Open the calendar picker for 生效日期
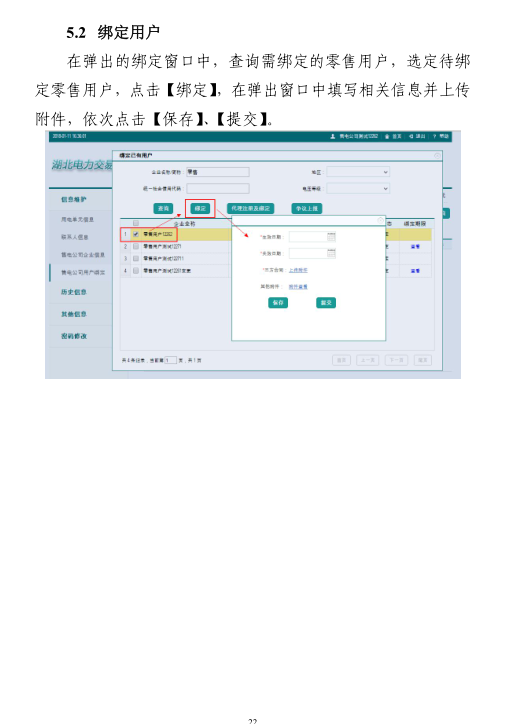Image resolution: width=527 pixels, height=724 pixels. point(331,237)
